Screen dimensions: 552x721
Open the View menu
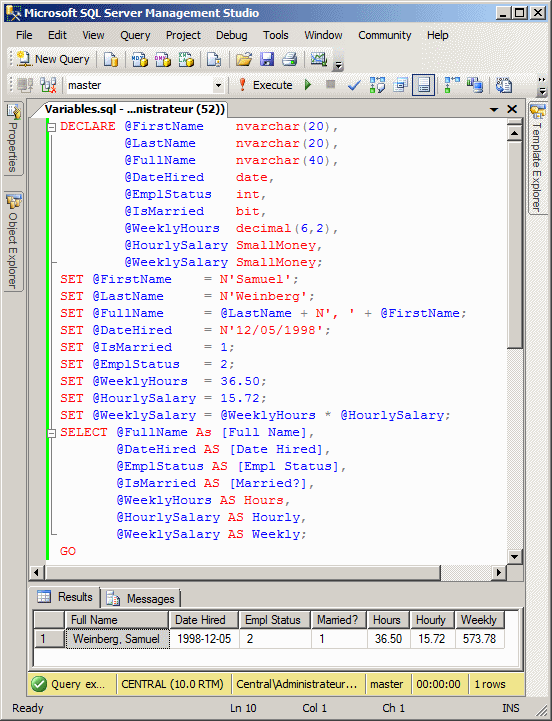[93, 35]
